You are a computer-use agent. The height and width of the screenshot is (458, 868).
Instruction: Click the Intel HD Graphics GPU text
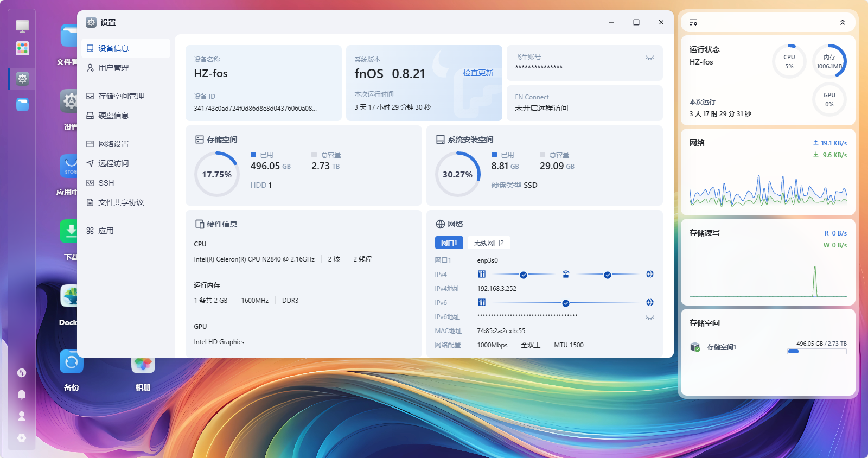pos(219,342)
